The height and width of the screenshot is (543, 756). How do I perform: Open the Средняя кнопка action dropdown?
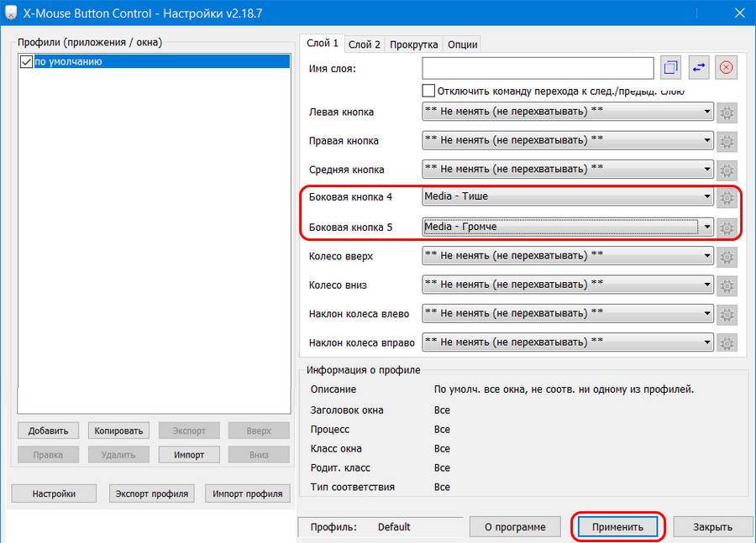click(x=706, y=169)
